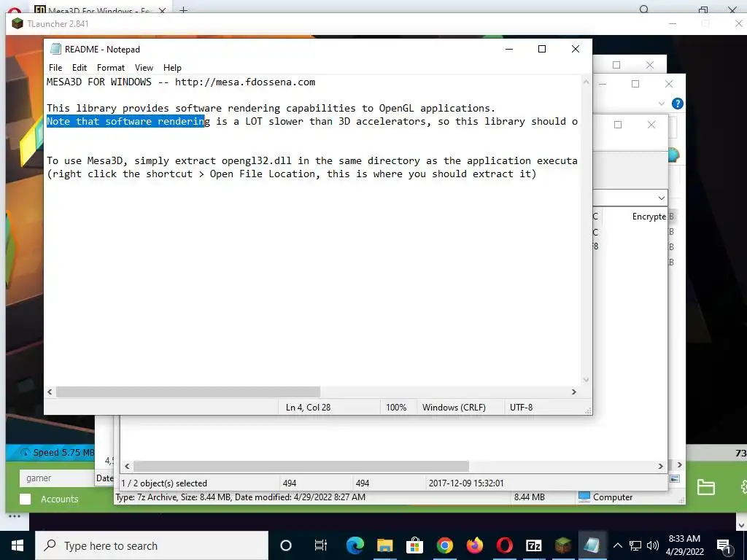Viewport: 747px width, 560px height.
Task: Click the search icon in the Opera title bar
Action: [644, 9]
